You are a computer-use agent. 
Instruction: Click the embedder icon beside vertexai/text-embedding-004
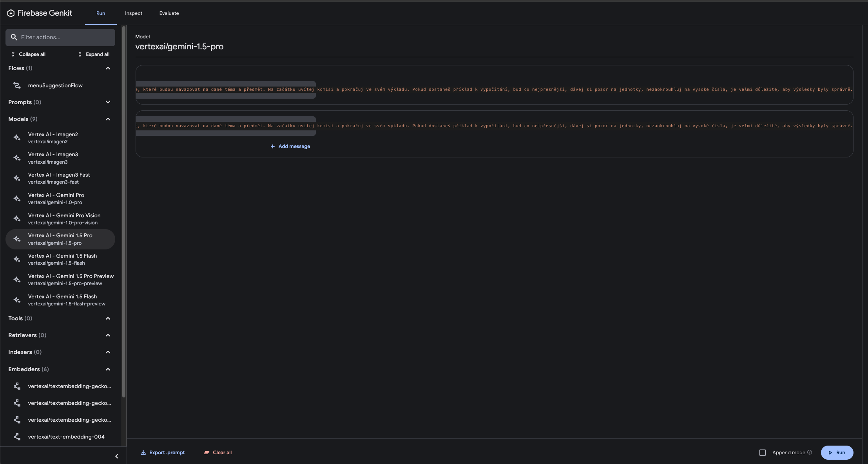(17, 437)
